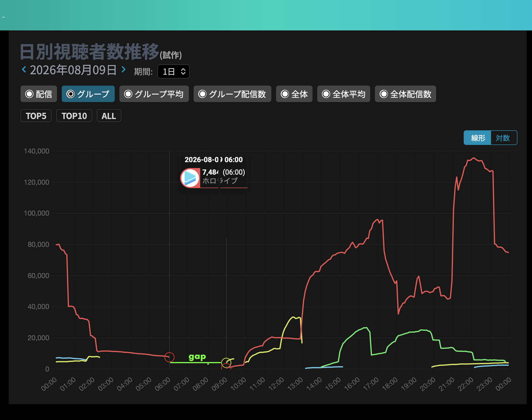Click the TOP5 filter button
This screenshot has width=532, height=420.
36,115
